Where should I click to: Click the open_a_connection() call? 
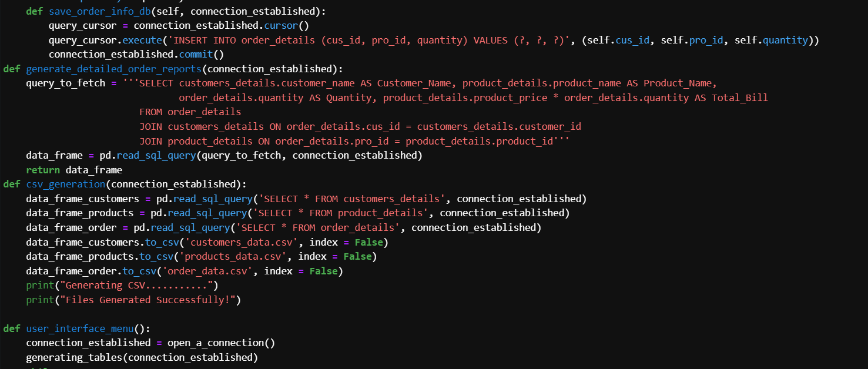click(221, 343)
